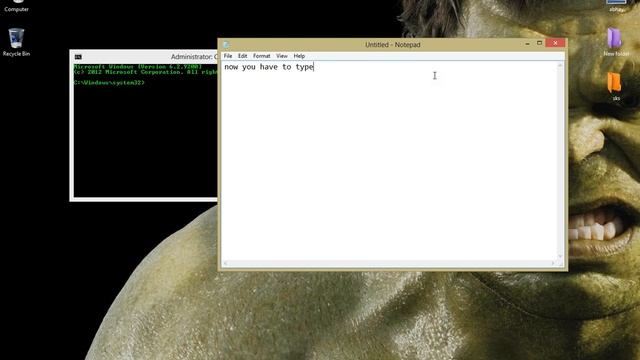Open the Edit menu in Notepad

[242, 56]
